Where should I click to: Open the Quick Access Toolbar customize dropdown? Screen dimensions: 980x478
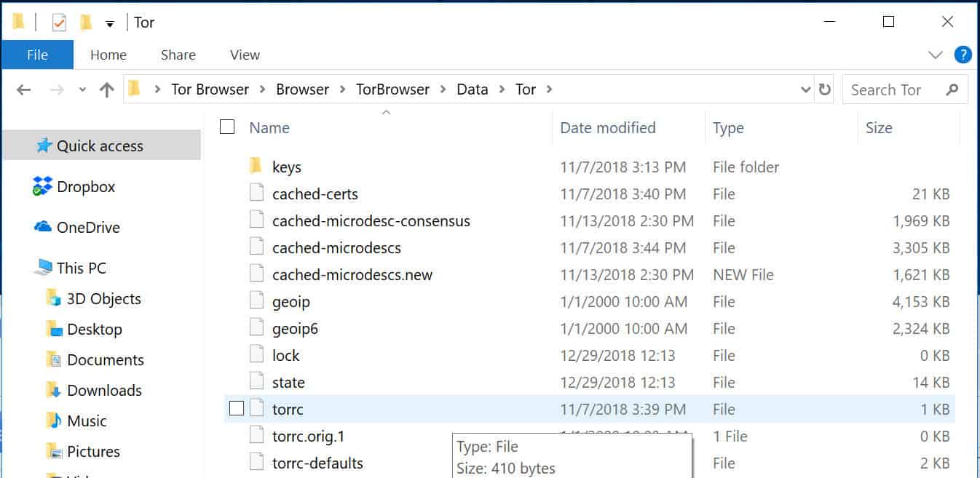pos(110,23)
